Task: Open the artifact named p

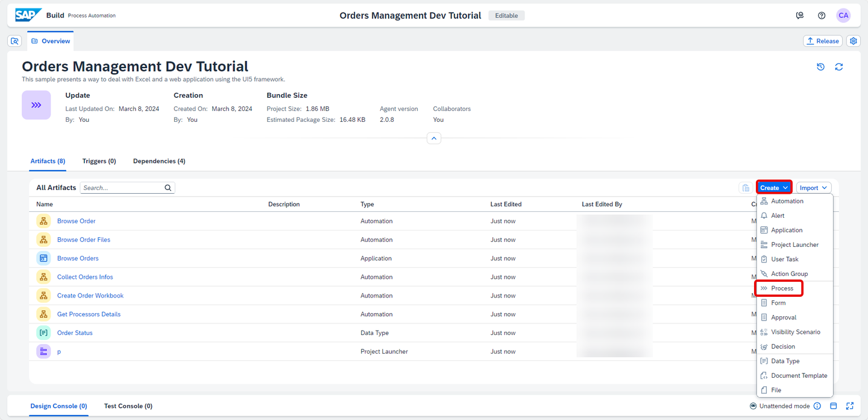Action: (59, 351)
